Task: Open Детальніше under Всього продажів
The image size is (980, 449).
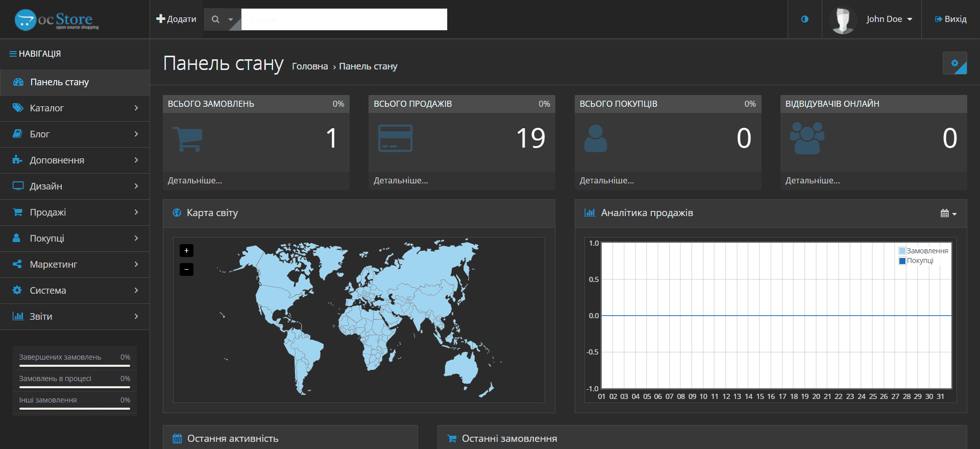Action: [401, 180]
